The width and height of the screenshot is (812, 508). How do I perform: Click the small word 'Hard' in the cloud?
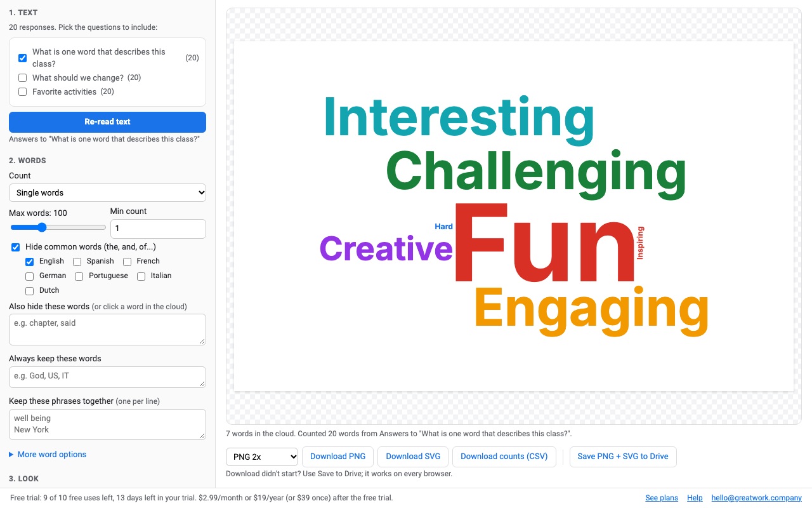[443, 227]
